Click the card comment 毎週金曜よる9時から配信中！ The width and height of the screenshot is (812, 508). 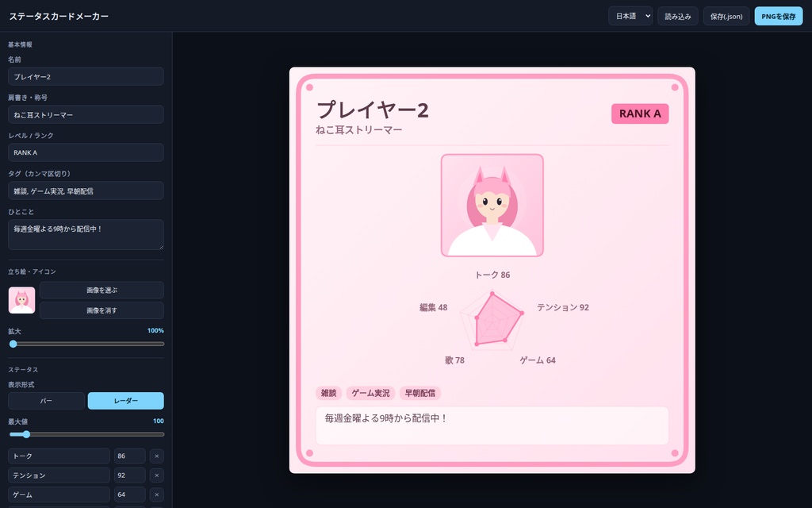pyautogui.click(x=386, y=418)
